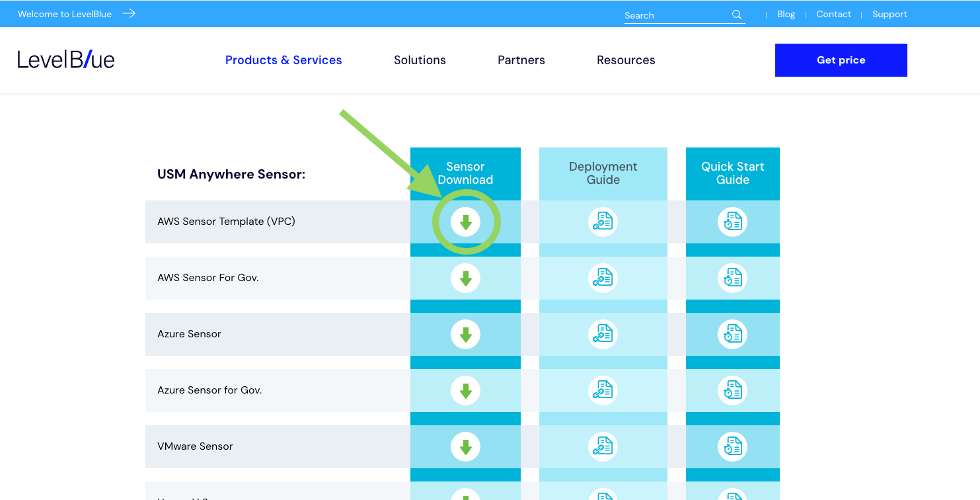This screenshot has width=980, height=500.
Task: Click the Get price button
Action: tap(841, 60)
